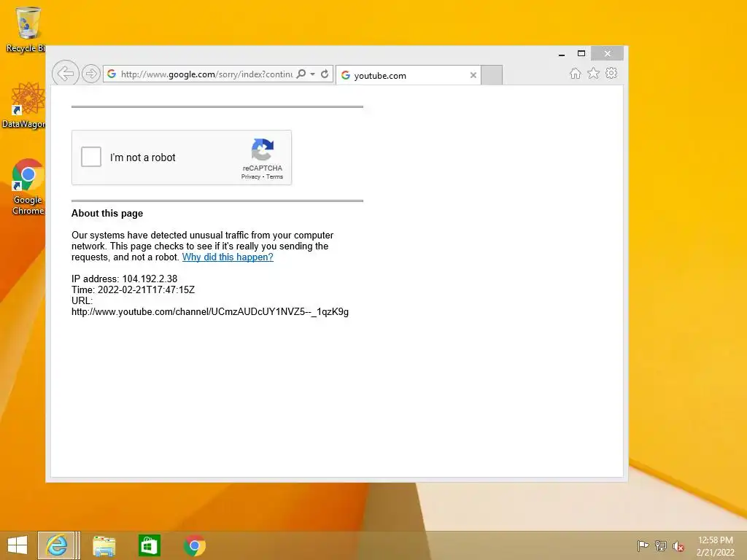The image size is (747, 560).
Task: Open the Windows Start button
Action: pyautogui.click(x=18, y=545)
